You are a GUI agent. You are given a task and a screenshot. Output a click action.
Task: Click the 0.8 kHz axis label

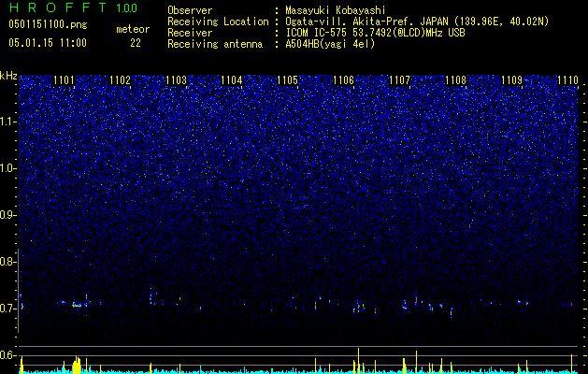coord(8,262)
